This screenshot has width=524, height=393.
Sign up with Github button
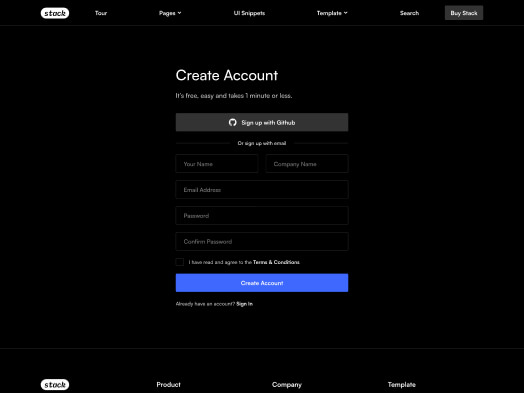click(x=262, y=122)
